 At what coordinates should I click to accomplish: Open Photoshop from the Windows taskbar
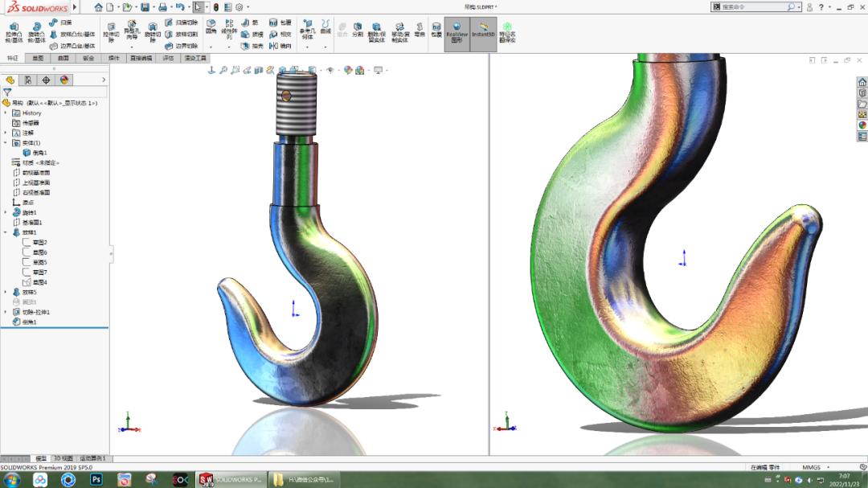click(96, 480)
